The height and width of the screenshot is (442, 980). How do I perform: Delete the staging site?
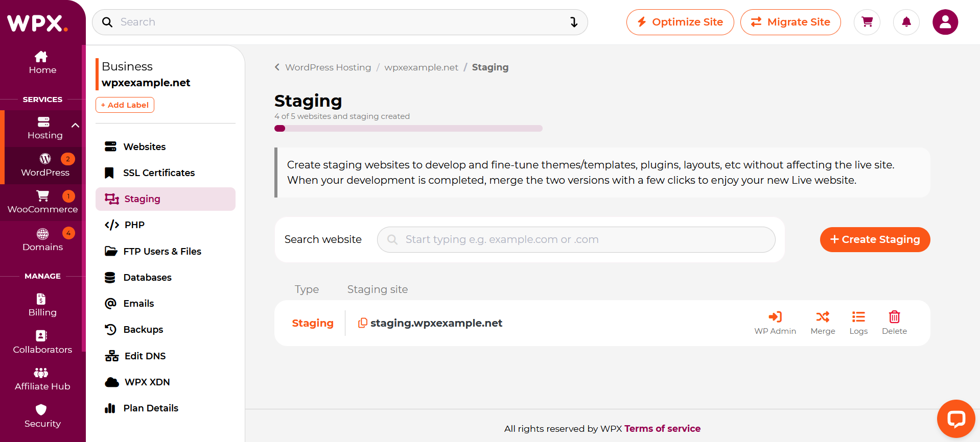point(894,323)
